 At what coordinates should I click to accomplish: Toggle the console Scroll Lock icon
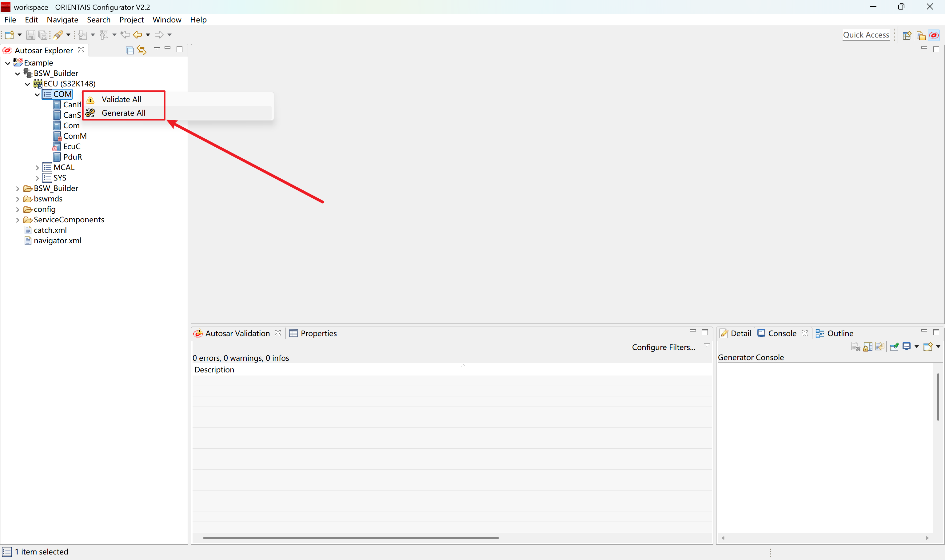tap(867, 346)
